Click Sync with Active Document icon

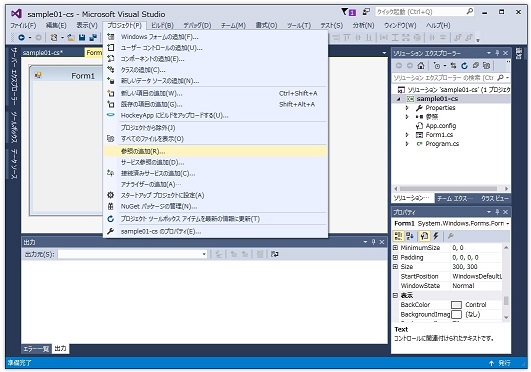[x=453, y=65]
